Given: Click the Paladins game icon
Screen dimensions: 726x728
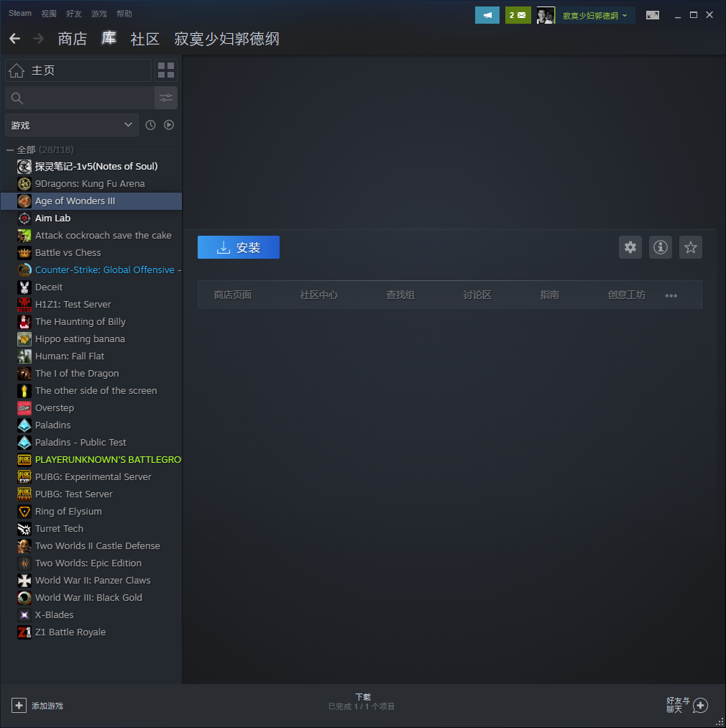Looking at the screenshot, I should 24,425.
